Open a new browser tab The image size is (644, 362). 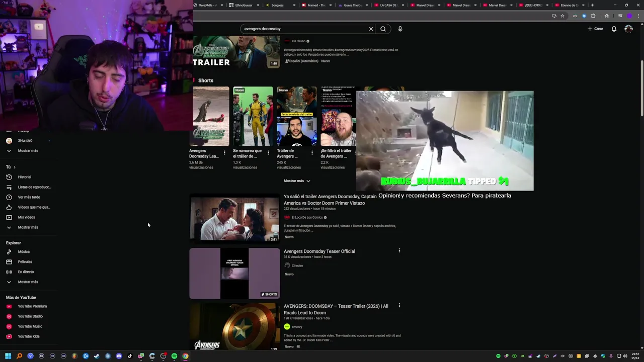(592, 5)
